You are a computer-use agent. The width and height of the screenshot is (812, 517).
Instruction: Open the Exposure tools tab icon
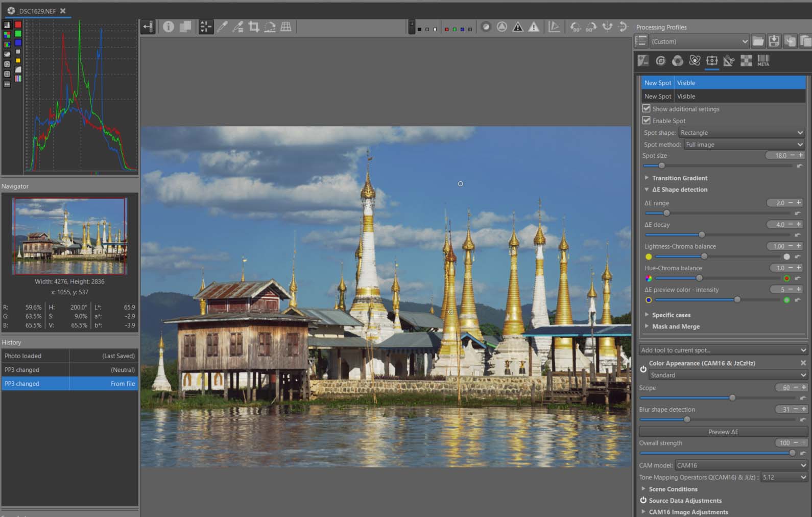click(x=643, y=61)
